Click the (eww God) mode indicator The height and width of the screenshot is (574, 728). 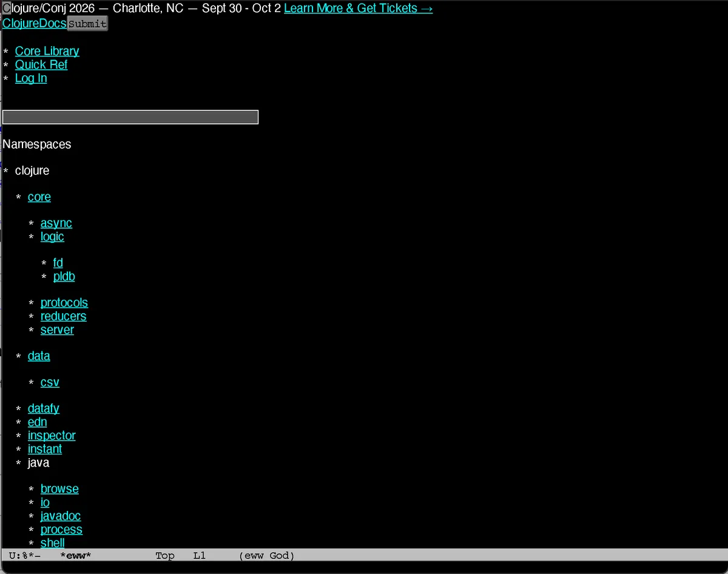[x=267, y=556]
